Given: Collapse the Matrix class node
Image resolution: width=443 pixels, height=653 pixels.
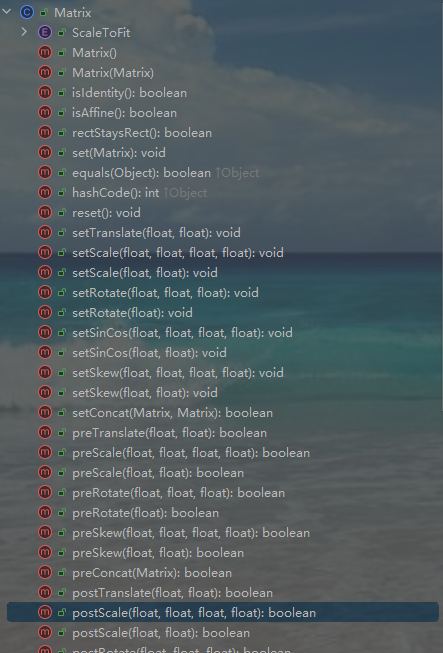Looking at the screenshot, I should (7, 12).
